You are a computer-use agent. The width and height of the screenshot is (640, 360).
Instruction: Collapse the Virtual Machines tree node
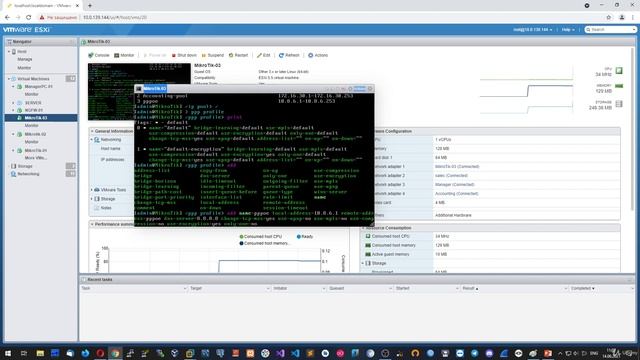(x=9, y=79)
